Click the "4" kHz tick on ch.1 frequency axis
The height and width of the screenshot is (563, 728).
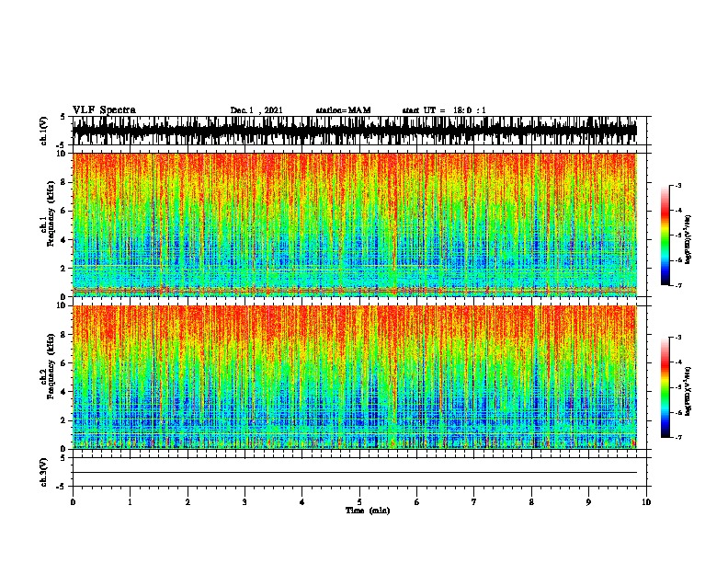click(63, 240)
